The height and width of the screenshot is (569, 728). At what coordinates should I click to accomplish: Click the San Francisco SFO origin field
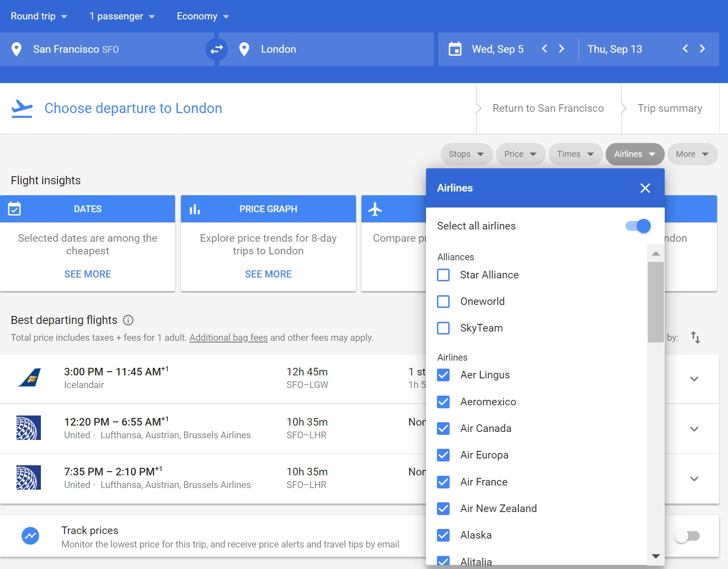tap(107, 49)
